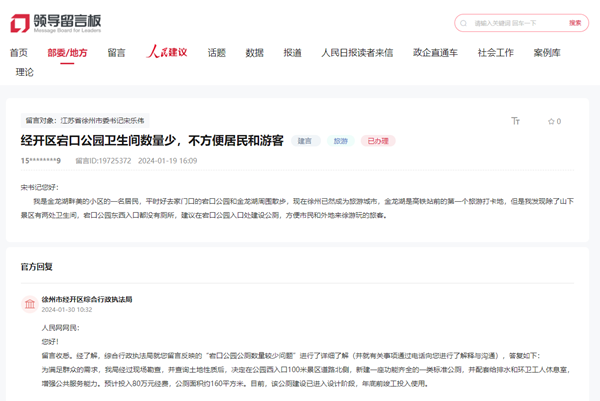Click the search magnifier icon

click(463, 23)
